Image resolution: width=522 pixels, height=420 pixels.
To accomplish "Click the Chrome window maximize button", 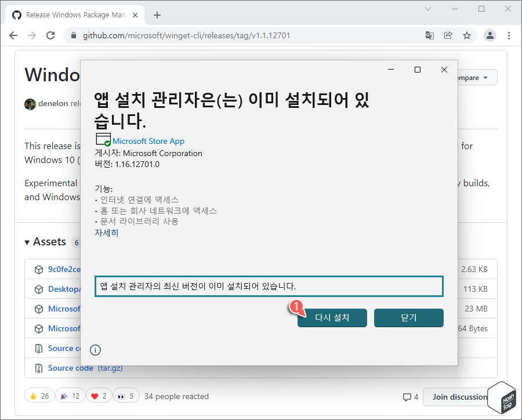I will [x=481, y=9].
